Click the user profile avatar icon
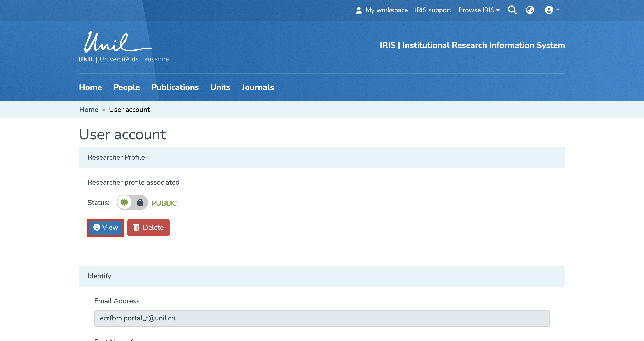 (x=549, y=10)
